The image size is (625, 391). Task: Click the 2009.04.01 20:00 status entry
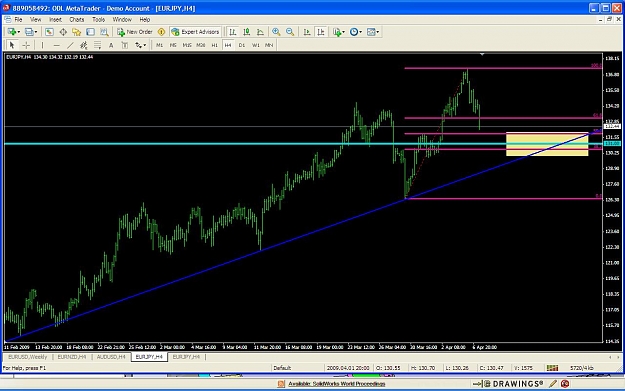[x=348, y=368]
